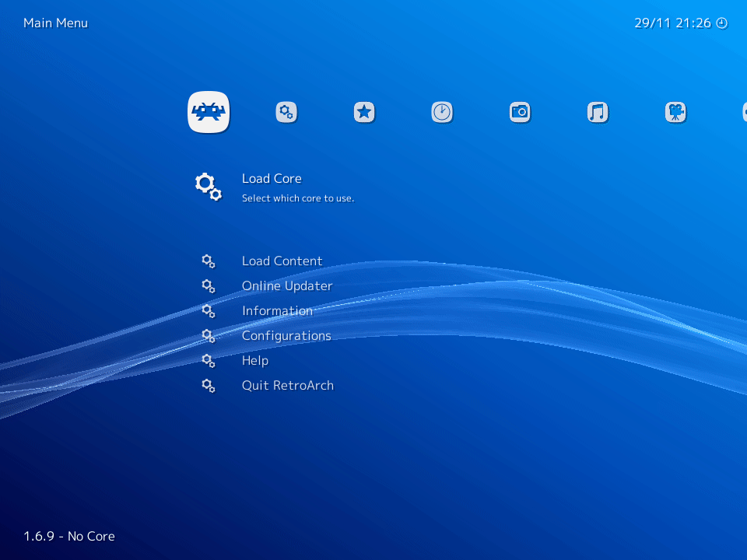Screen dimensions: 747x560
Task: Click the gear icon beside Quit RetroArch
Action: [x=209, y=385]
